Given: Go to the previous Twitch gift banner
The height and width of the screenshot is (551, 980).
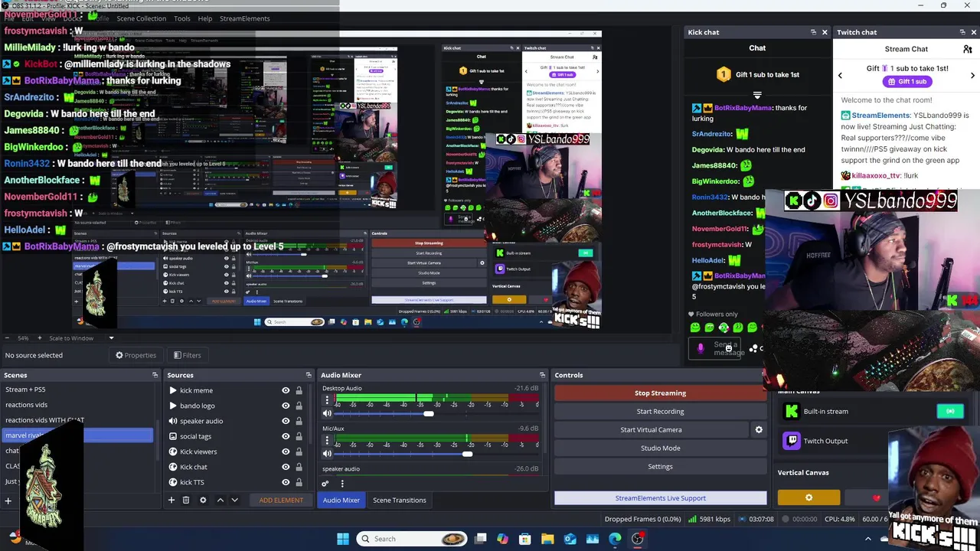Looking at the screenshot, I should point(840,75).
